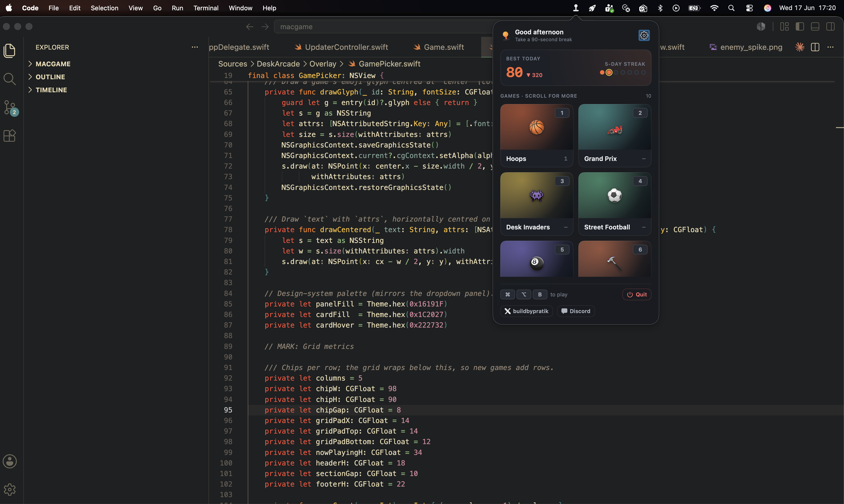Click the Siri icon in menu bar
This screenshot has width=844, height=504.
[x=767, y=8]
